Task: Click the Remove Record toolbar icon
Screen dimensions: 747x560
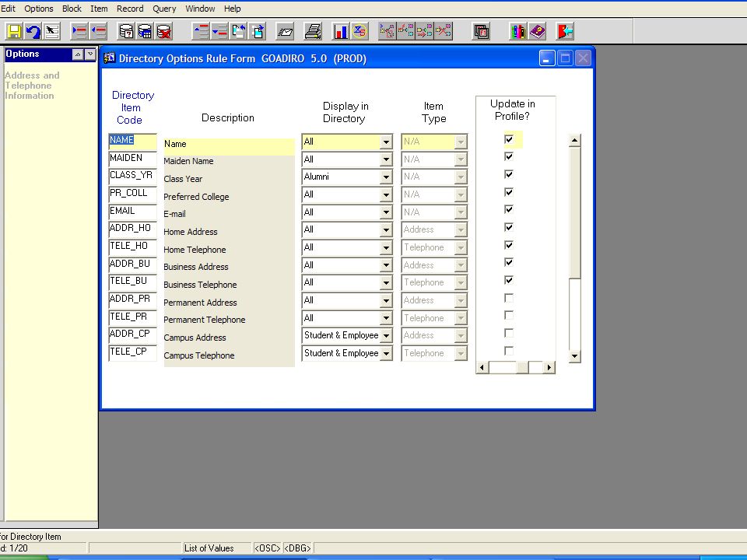Action: 98,32
